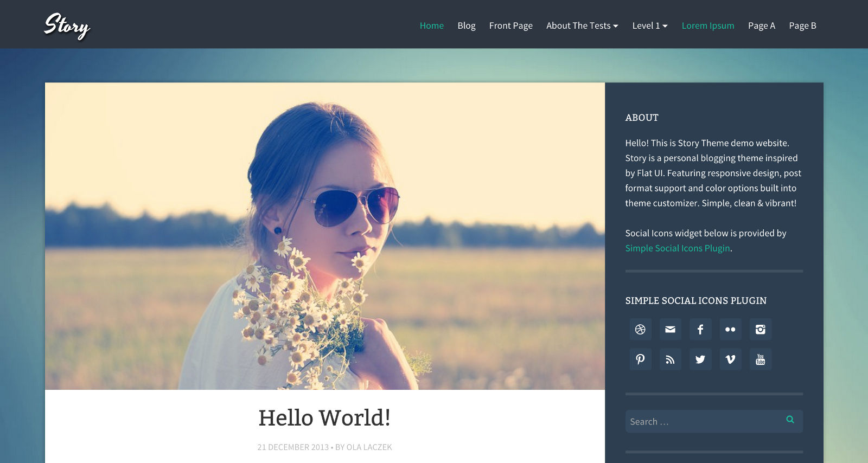Open the Blog menu item
This screenshot has width=868, height=463.
click(x=467, y=25)
